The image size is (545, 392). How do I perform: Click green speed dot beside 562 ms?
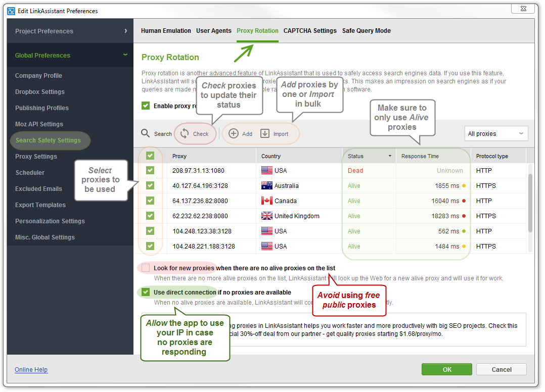464,231
